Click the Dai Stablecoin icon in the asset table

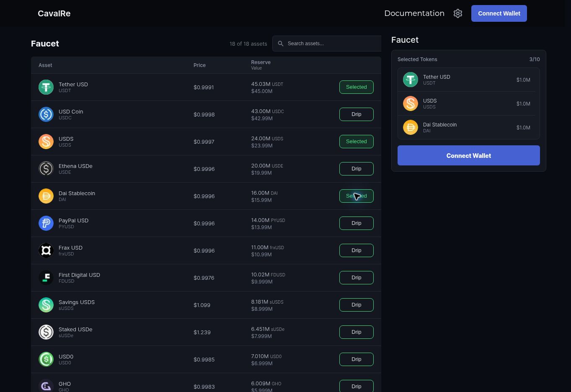46,196
